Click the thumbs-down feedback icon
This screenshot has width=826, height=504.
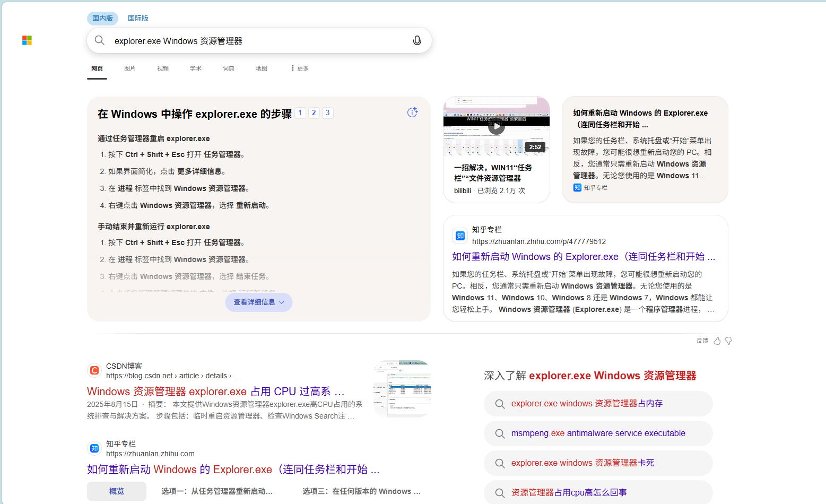click(728, 341)
